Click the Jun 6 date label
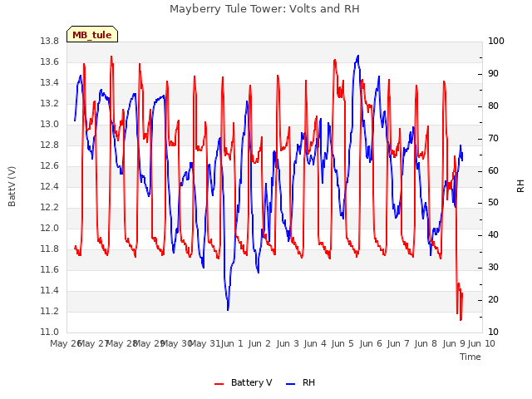 [x=371, y=344]
